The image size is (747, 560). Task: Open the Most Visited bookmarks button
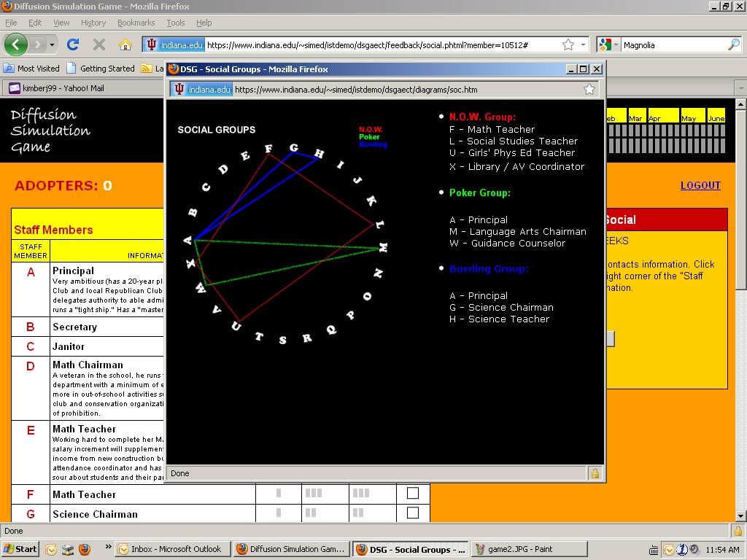tap(31, 68)
